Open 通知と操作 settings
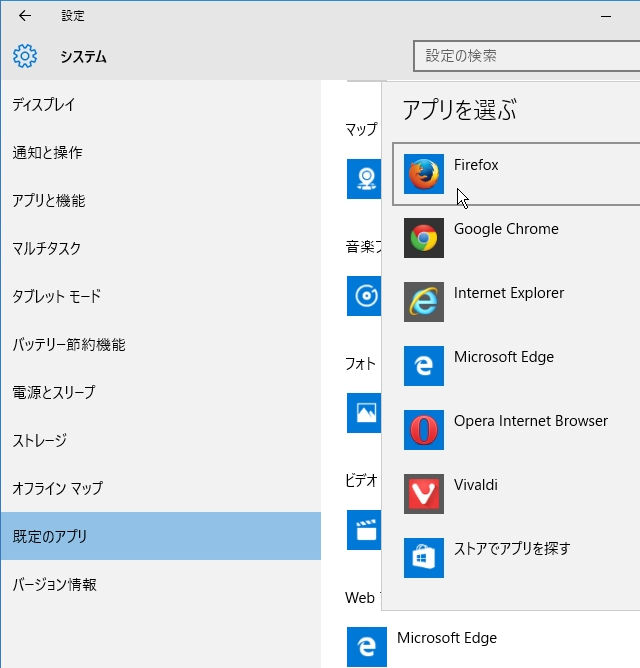 coord(161,153)
